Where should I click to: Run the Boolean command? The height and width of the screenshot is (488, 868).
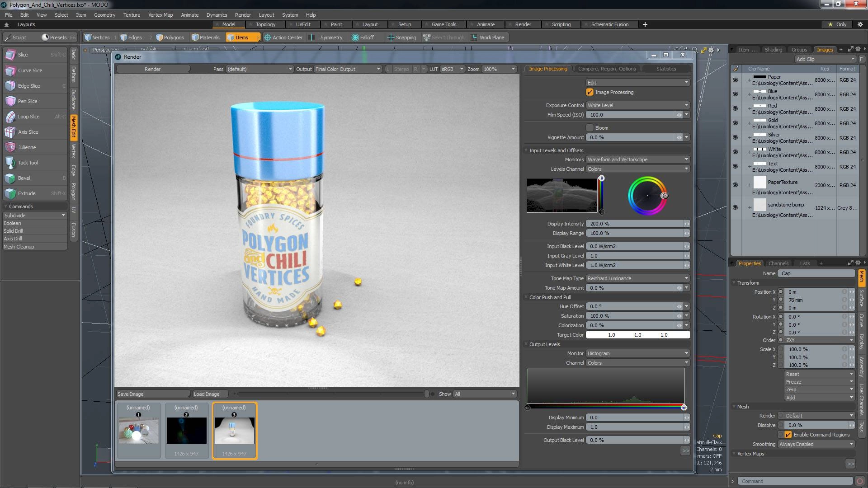[x=35, y=223]
